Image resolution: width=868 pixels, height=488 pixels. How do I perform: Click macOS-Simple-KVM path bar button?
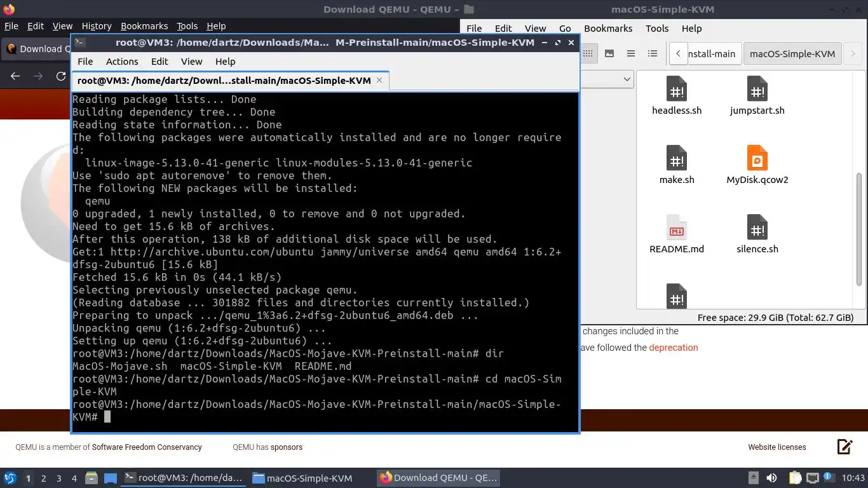pos(792,53)
